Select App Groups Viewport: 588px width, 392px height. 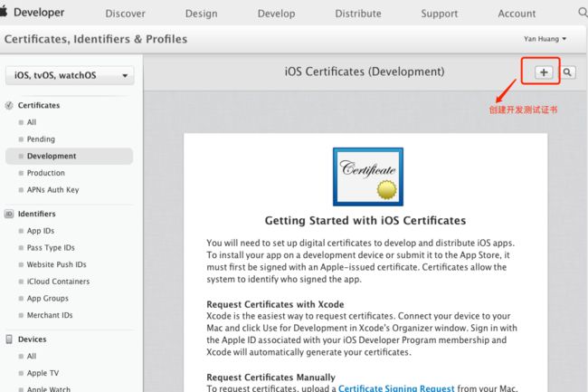click(x=48, y=298)
